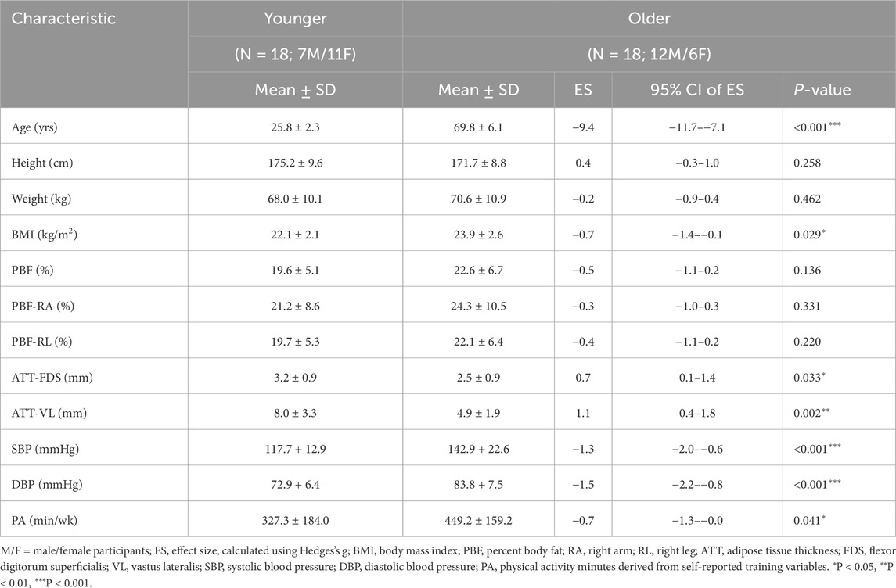Screen dimensions: 896x588
Task: Click the P-value column header
Action: (x=822, y=90)
